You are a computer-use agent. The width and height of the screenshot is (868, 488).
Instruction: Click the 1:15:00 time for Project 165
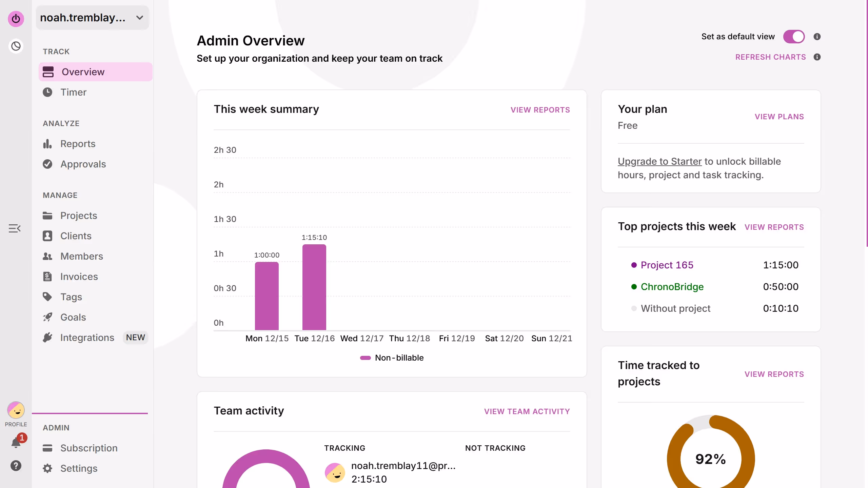pos(781,265)
